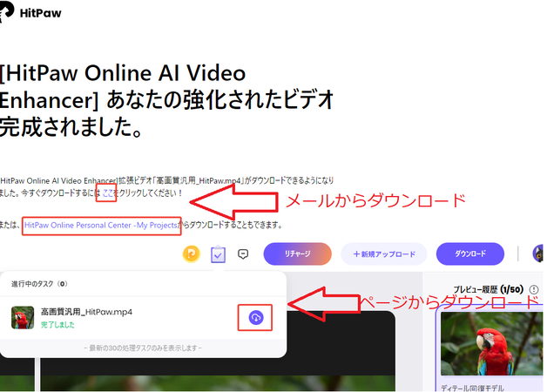Download 高画質汎用_HitPaw.mp4 via cloud icon
547x392 pixels.
[x=256, y=318]
